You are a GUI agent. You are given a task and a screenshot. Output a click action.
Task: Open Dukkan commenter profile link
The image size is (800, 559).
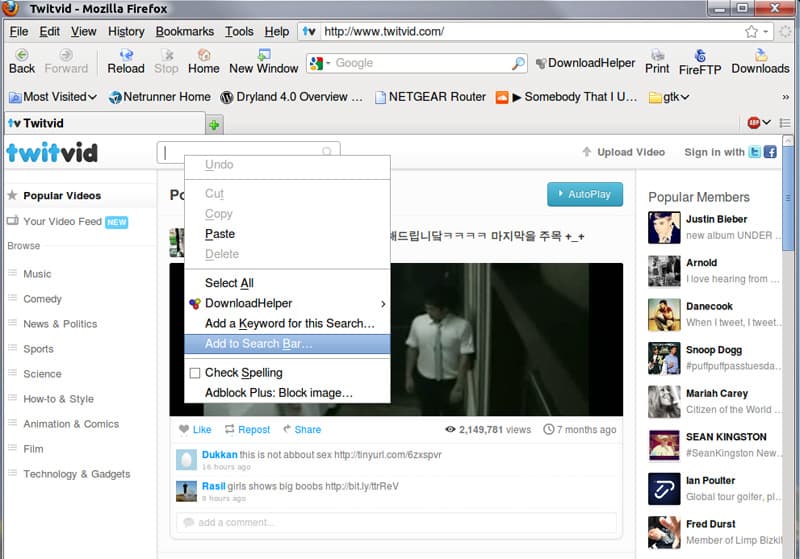(219, 454)
